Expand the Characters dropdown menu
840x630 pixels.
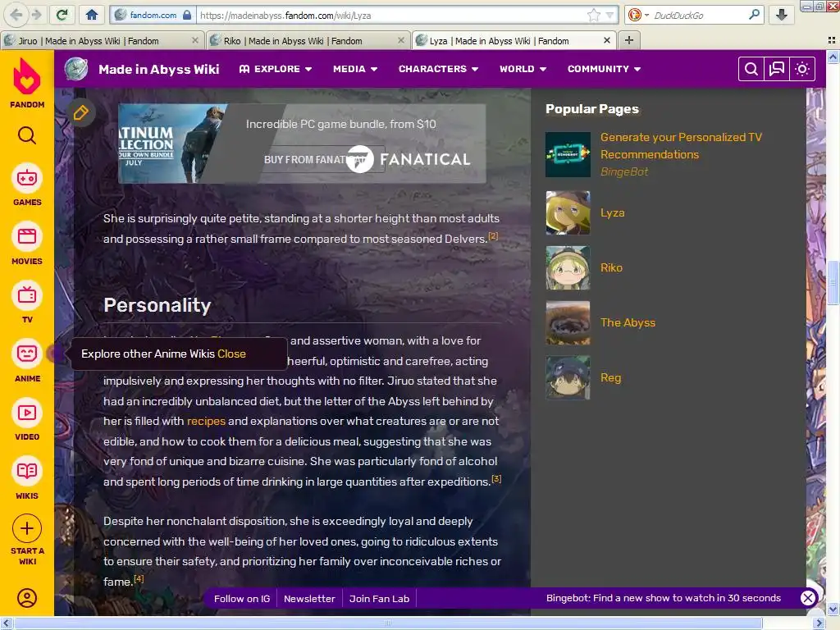click(438, 69)
